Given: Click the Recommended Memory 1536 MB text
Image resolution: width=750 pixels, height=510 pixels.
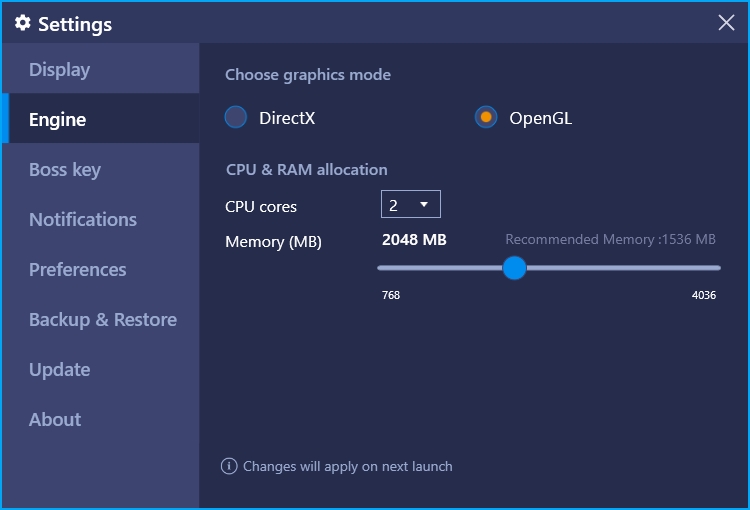Looking at the screenshot, I should point(610,239).
